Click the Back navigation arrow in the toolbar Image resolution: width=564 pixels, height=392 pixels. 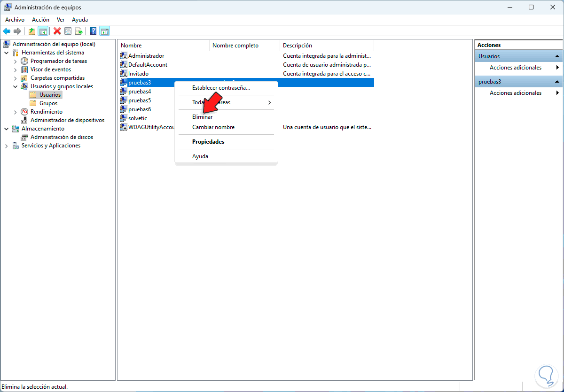pyautogui.click(x=7, y=31)
